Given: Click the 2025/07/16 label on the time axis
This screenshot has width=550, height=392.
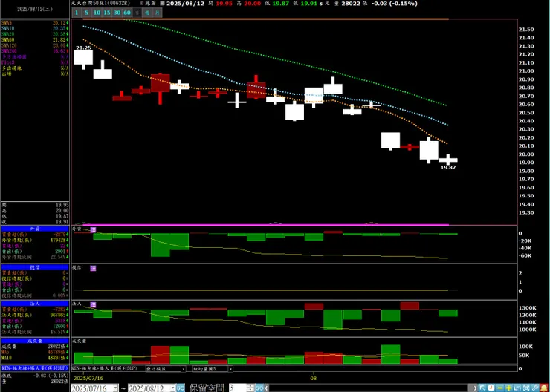Looking at the screenshot, I should pyautogui.click(x=88, y=379).
